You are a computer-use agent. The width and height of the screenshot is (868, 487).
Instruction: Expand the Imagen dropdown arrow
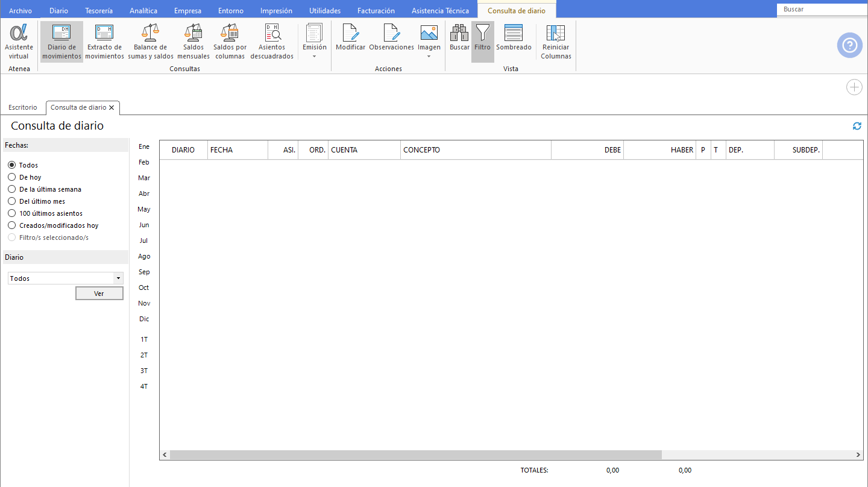point(429,57)
